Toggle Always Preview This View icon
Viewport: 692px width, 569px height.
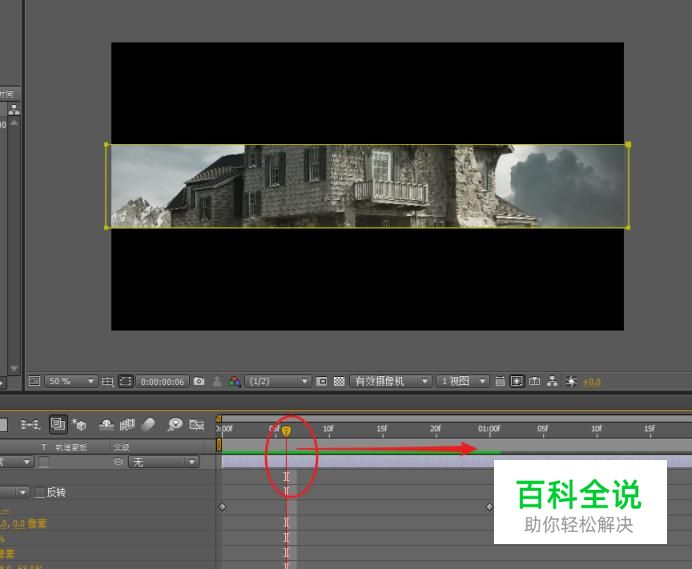click(34, 381)
